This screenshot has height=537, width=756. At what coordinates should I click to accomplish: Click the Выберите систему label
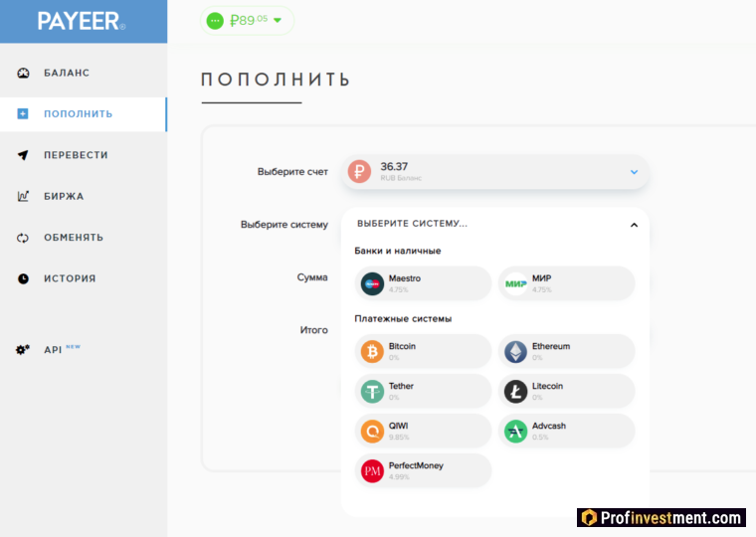click(x=284, y=225)
